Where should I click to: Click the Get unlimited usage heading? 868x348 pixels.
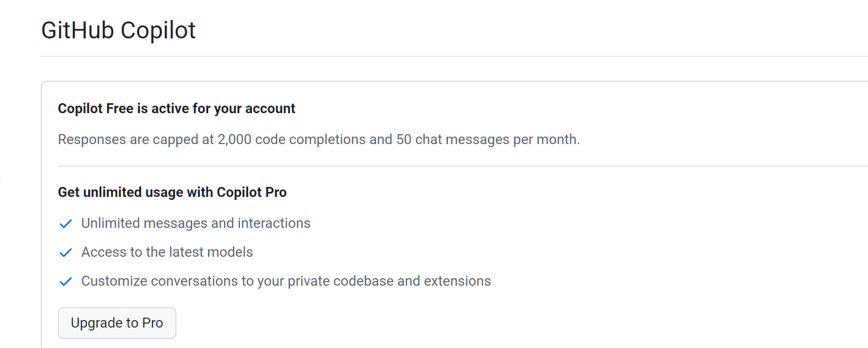tap(172, 192)
